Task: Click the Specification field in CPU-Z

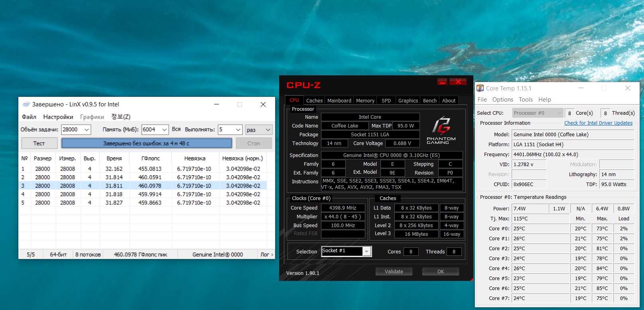Action: 392,155
